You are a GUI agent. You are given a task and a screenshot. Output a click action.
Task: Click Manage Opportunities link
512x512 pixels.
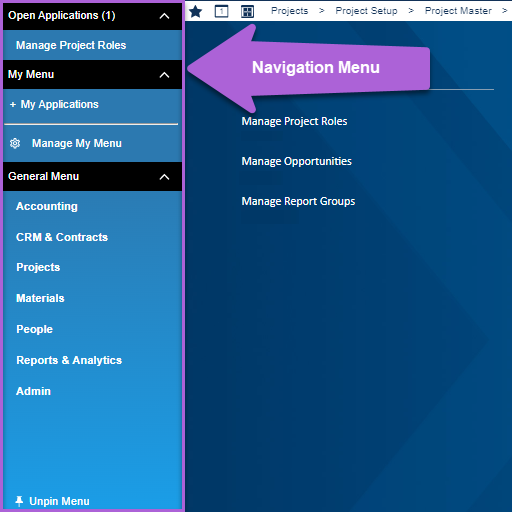tap(297, 161)
